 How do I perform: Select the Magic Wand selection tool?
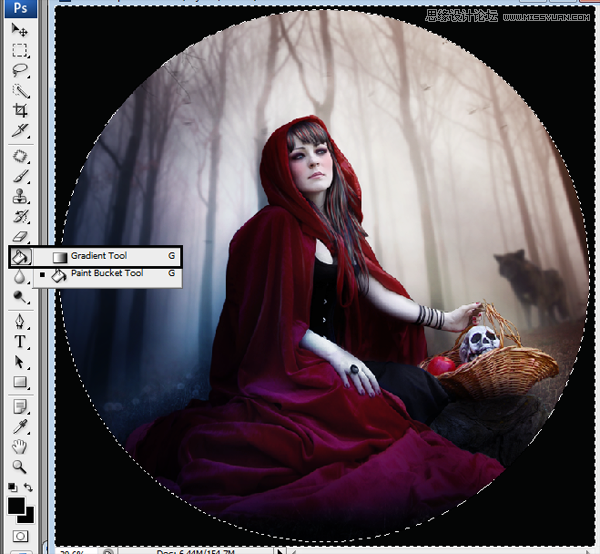(x=20, y=91)
